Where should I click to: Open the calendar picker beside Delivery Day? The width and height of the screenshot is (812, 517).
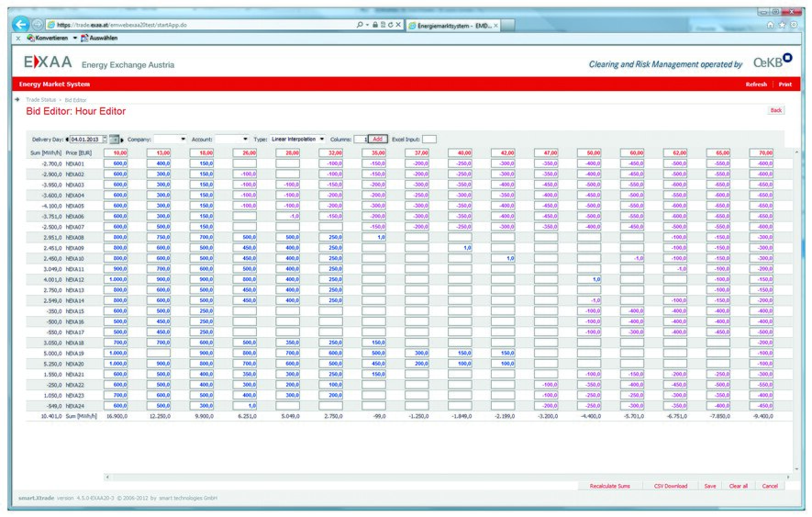point(113,139)
